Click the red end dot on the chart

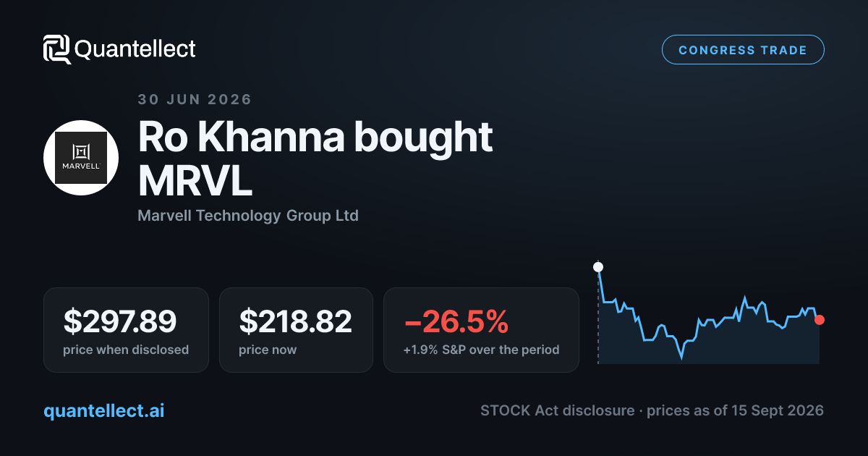click(x=819, y=320)
